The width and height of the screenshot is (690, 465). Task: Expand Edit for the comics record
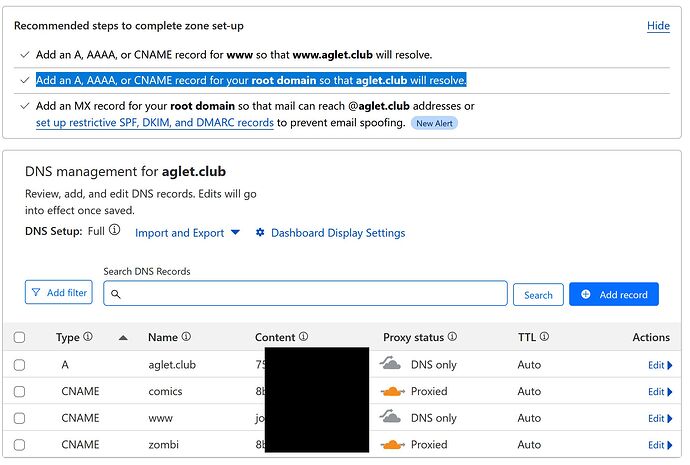pyautogui.click(x=660, y=392)
